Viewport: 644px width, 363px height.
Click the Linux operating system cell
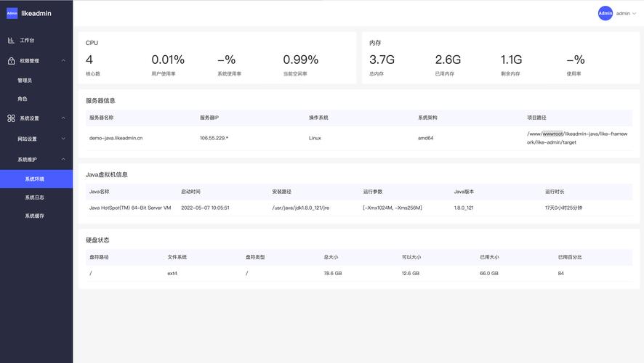point(315,138)
